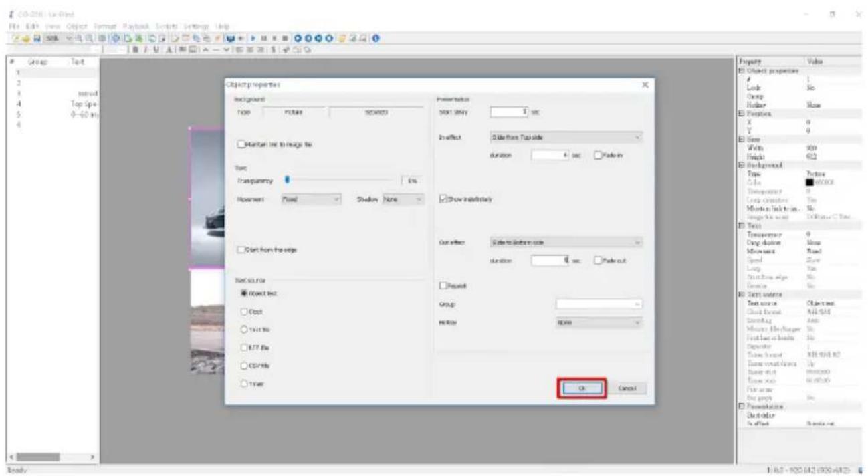Select the Object text radio button
Image resolution: width=868 pixels, height=476 pixels.
click(243, 293)
